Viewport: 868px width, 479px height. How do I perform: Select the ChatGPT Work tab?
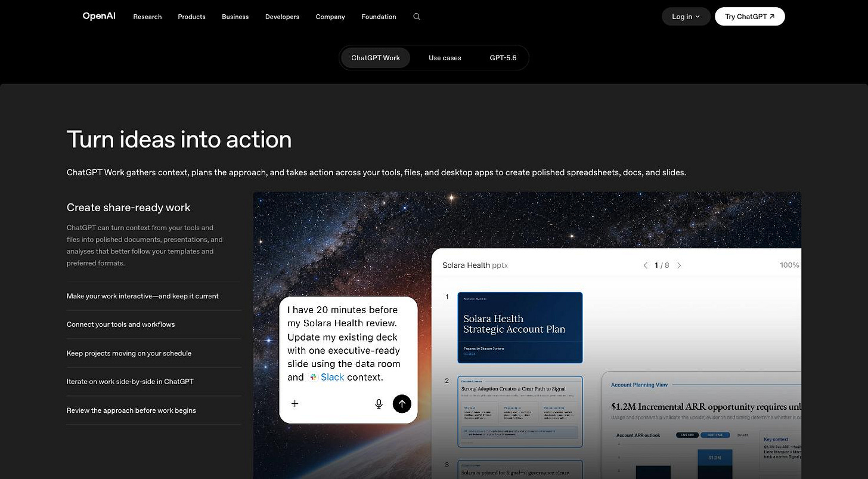(376, 58)
